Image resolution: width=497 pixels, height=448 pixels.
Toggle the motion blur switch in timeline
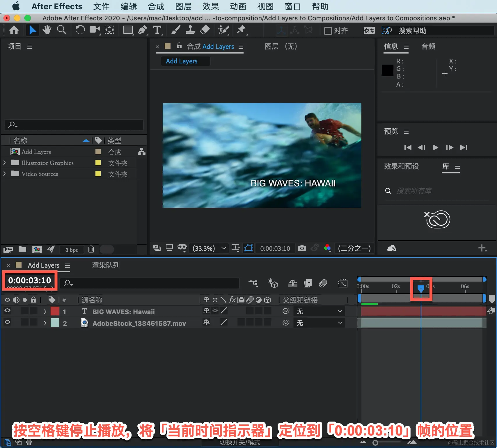323,283
